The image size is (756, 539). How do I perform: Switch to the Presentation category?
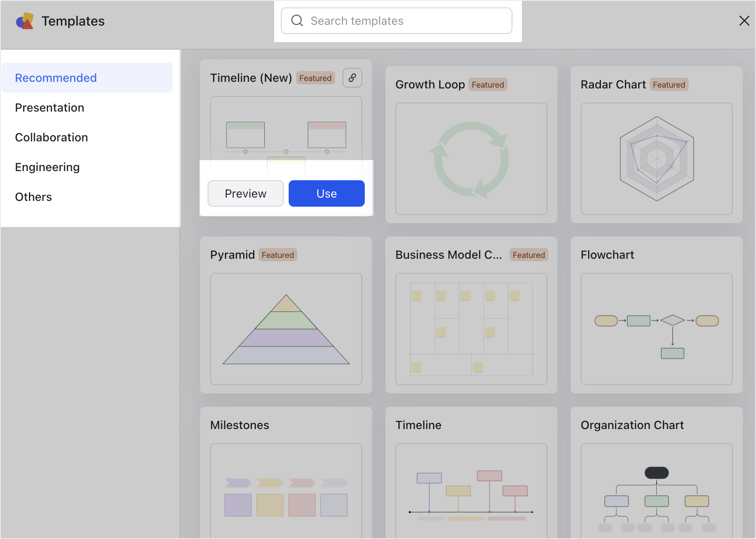49,107
